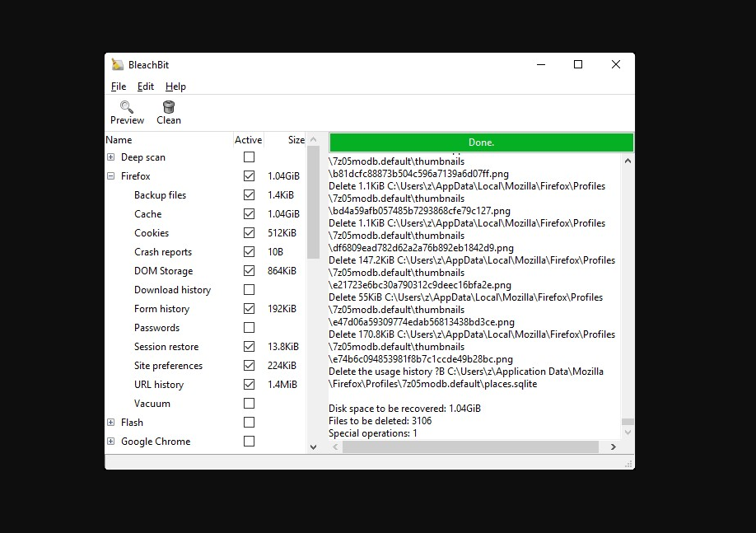Click the 864KiB size value
This screenshot has height=533, width=756.
[282, 270]
